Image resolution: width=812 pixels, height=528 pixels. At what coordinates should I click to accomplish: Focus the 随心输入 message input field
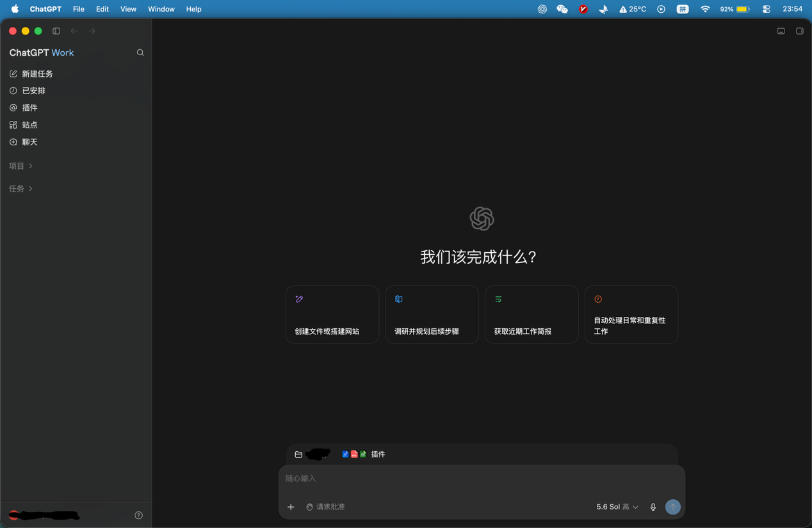click(482, 479)
